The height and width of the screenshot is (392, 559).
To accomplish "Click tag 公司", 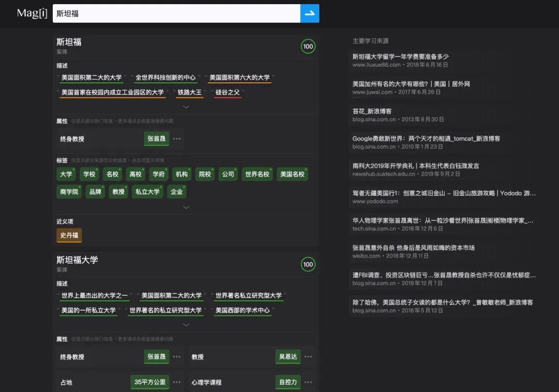I will pyautogui.click(x=228, y=174).
